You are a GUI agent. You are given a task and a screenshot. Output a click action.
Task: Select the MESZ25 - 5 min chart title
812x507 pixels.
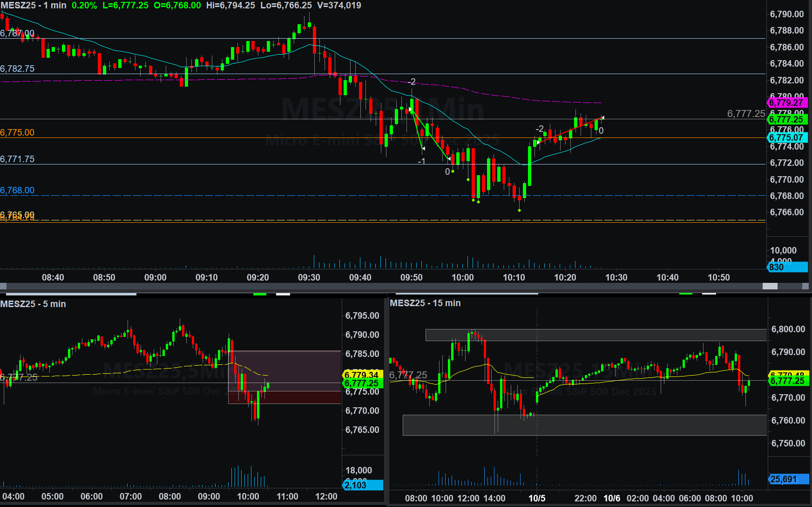(33, 304)
